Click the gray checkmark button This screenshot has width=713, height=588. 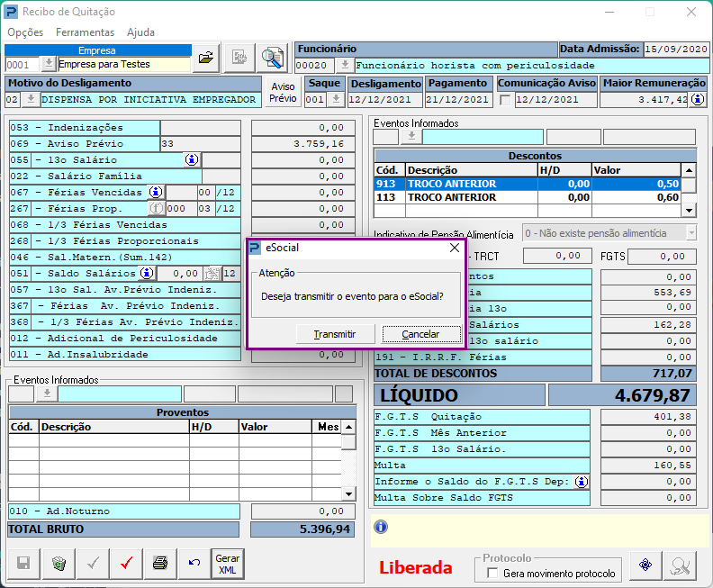coord(94,564)
